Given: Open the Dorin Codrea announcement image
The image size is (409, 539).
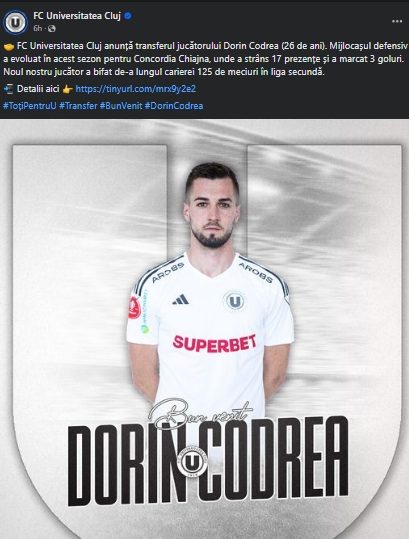Looking at the screenshot, I should (204, 329).
